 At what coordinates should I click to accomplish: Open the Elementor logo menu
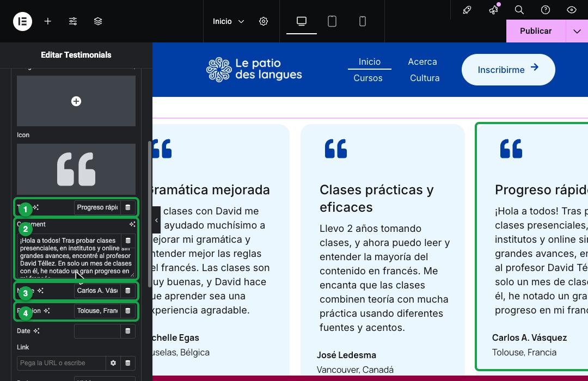click(22, 21)
